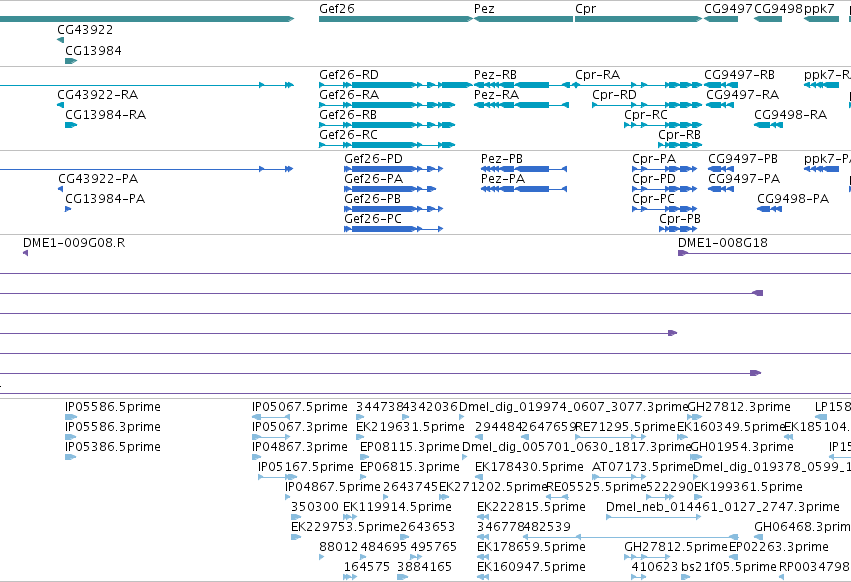Click the IP05586.5prime EST label
851x582 pixels.
pyautogui.click(x=113, y=407)
